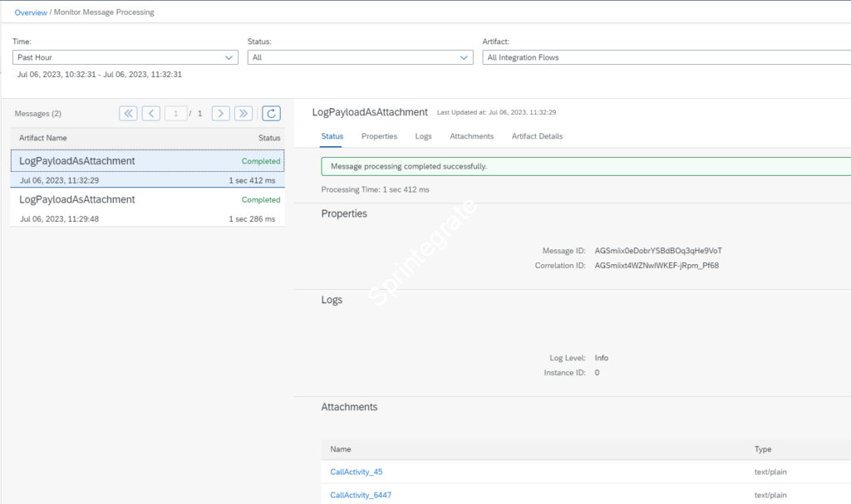The height and width of the screenshot is (504, 851).
Task: Jump to last page using double-right arrow
Action: [x=243, y=113]
